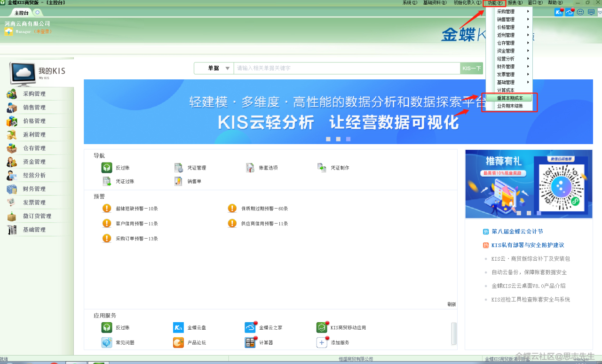Screen dimensions: 602x364
Task: Open the message bubble icon in top toolbar
Action: pos(591,12)
